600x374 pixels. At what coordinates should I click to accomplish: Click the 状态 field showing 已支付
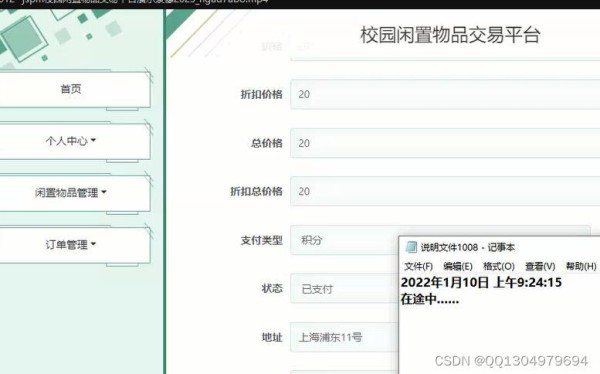(344, 289)
